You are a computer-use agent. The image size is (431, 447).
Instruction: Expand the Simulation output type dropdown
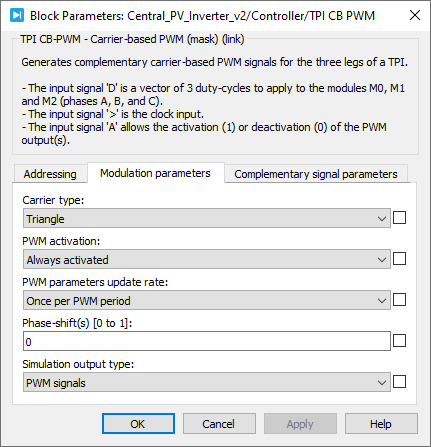tap(207, 383)
